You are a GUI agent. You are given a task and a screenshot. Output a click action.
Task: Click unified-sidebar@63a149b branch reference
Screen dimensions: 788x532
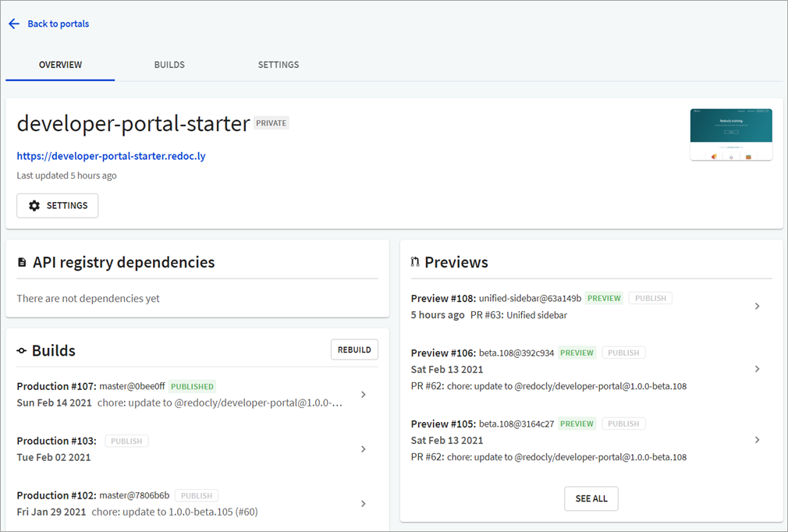531,299
